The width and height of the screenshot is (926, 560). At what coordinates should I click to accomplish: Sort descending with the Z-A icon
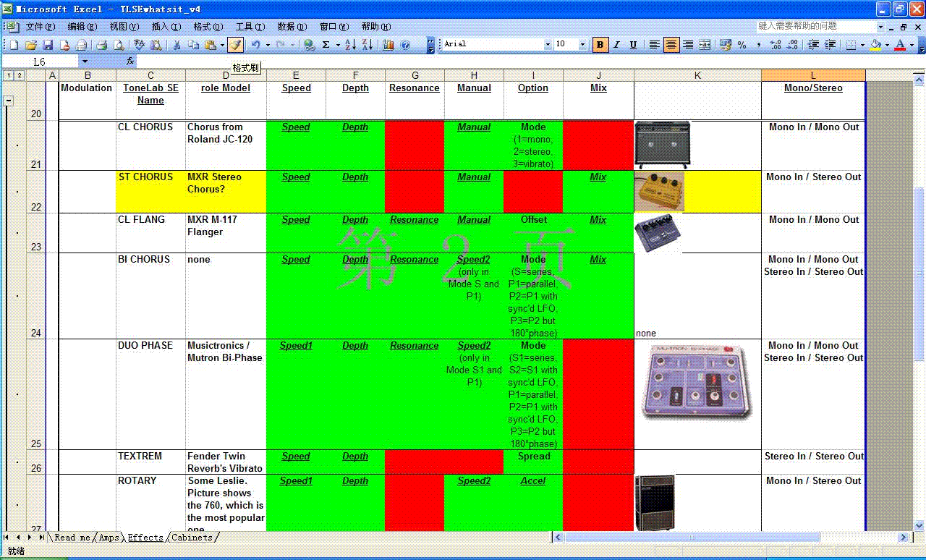(x=368, y=45)
